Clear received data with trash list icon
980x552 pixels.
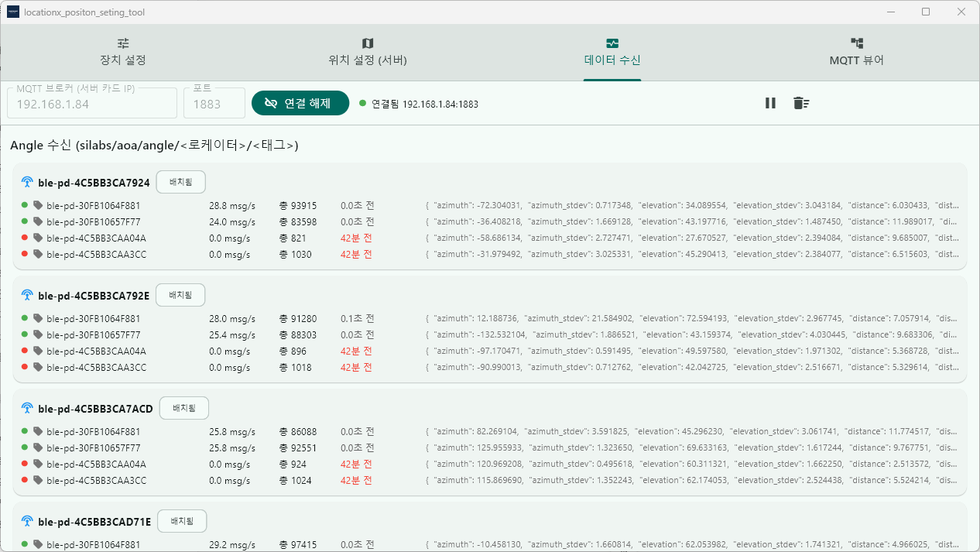point(801,103)
